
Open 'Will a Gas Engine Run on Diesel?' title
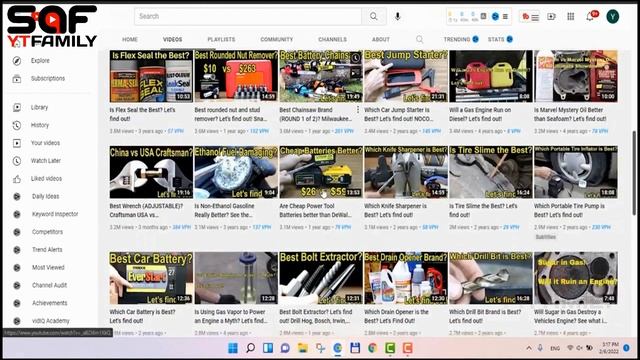click(x=480, y=114)
